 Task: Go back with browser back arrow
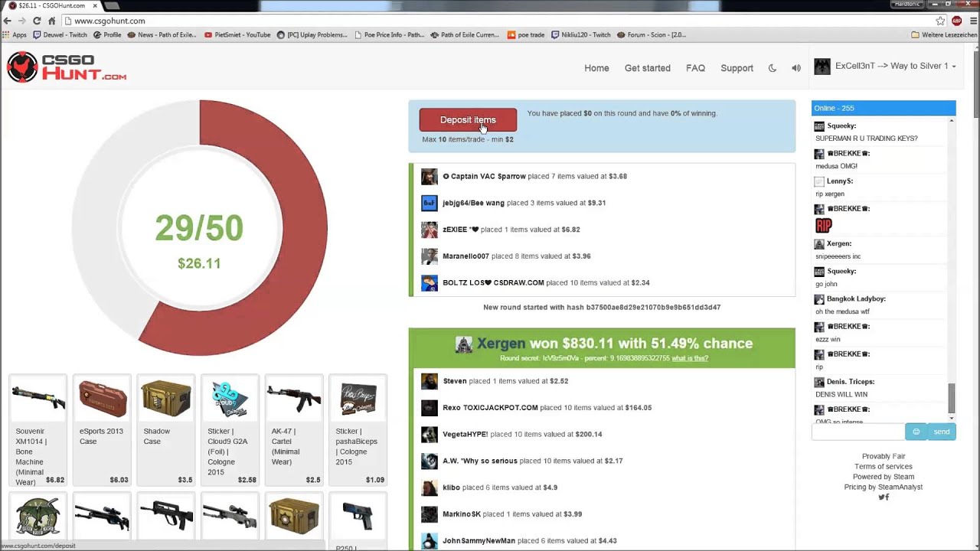click(8, 21)
